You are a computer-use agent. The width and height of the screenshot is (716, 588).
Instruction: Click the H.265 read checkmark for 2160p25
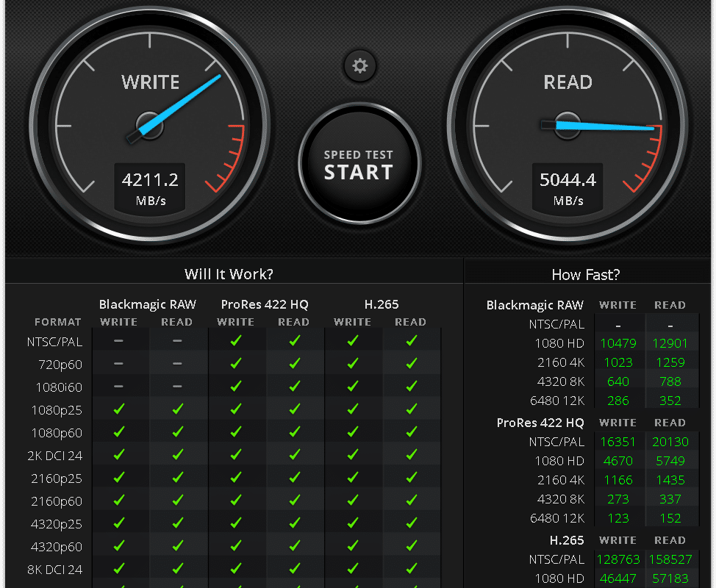412,477
